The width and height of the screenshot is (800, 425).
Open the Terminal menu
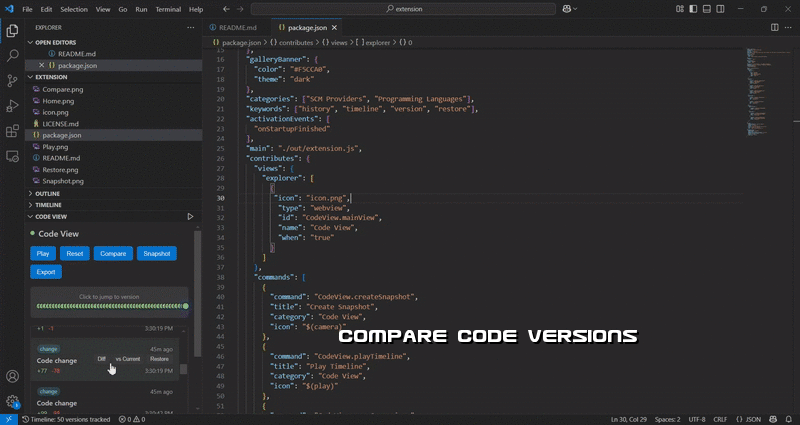pos(168,9)
